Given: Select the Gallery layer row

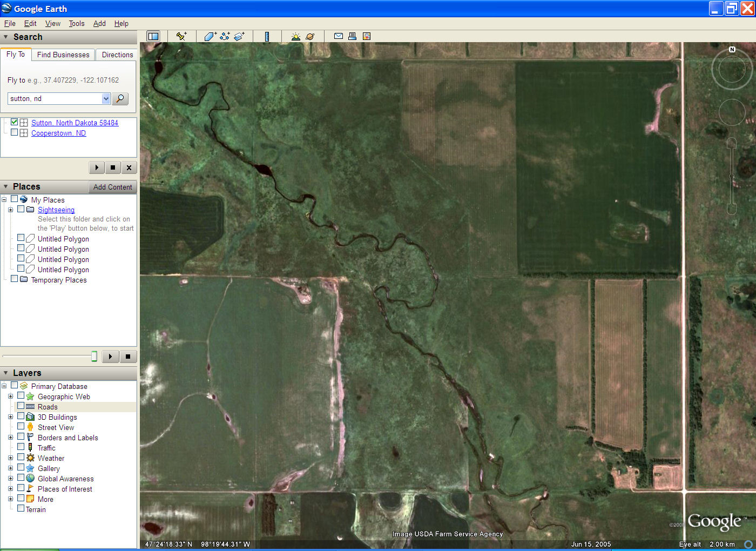Looking at the screenshot, I should (x=49, y=468).
